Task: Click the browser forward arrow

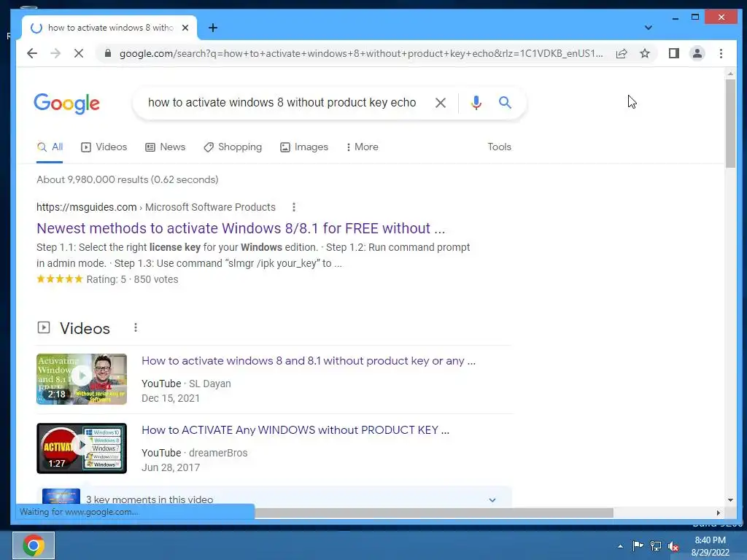Action: (x=55, y=53)
